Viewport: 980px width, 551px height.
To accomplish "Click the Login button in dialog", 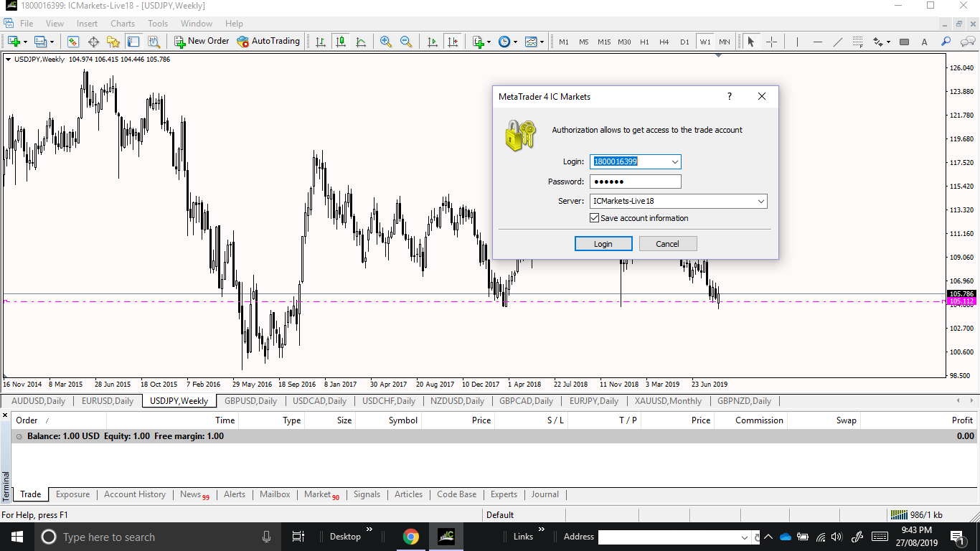I will point(603,244).
